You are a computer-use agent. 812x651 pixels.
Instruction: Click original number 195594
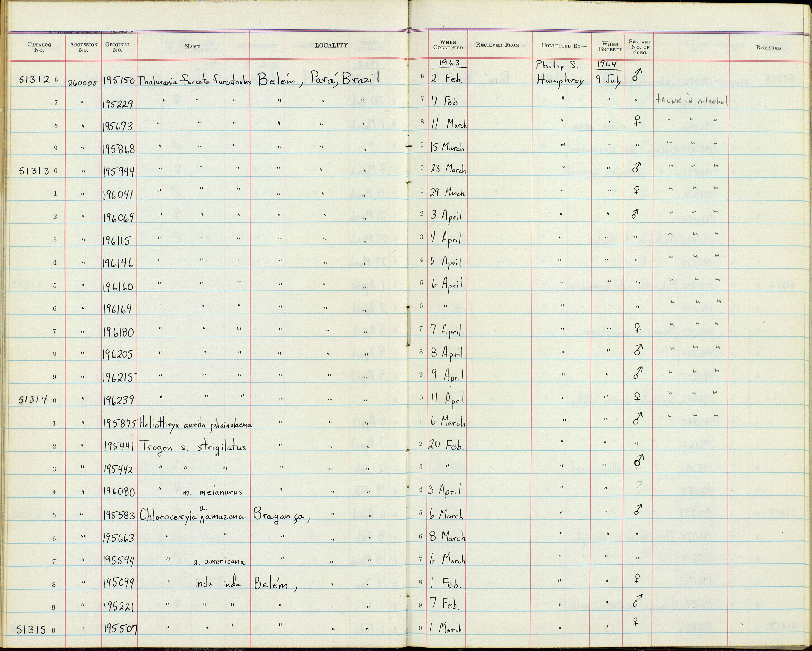(x=119, y=561)
